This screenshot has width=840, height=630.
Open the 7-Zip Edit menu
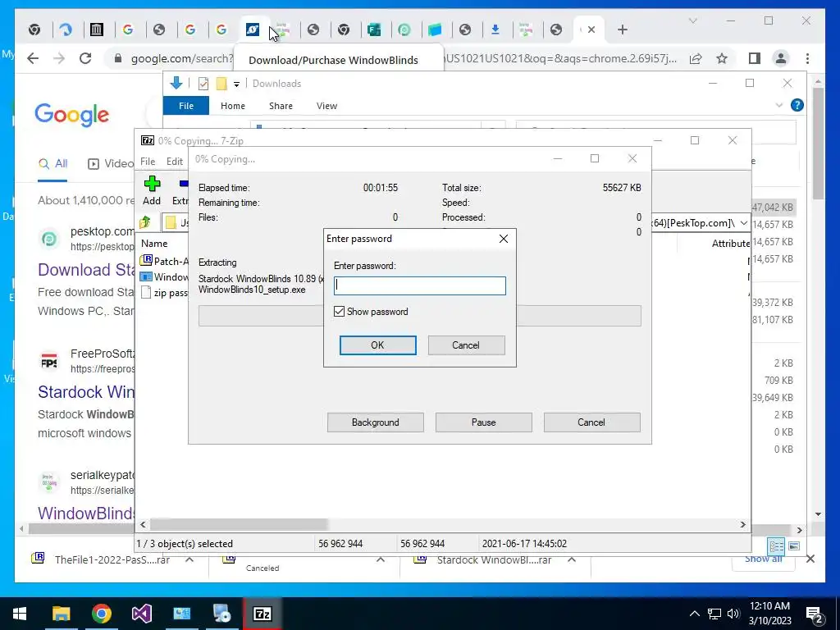(x=175, y=162)
